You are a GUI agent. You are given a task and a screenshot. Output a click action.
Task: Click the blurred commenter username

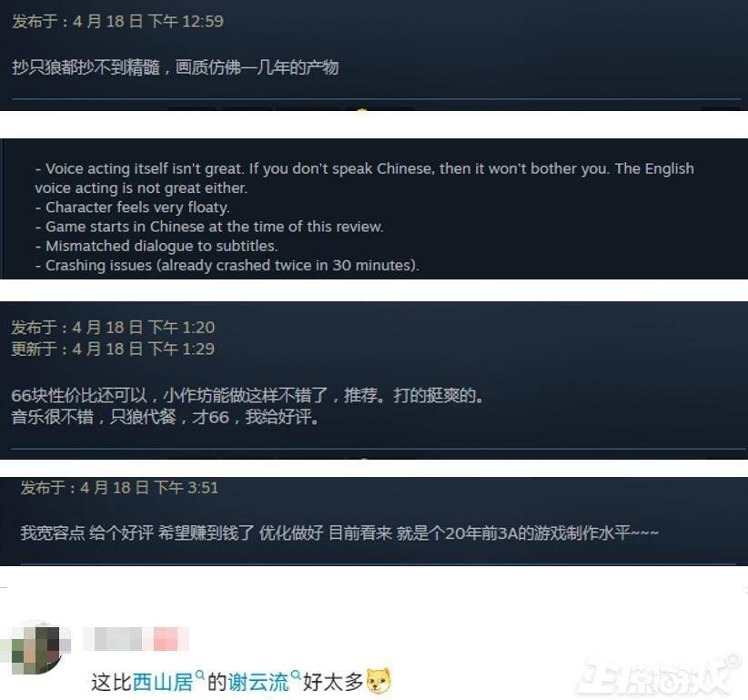(x=117, y=639)
